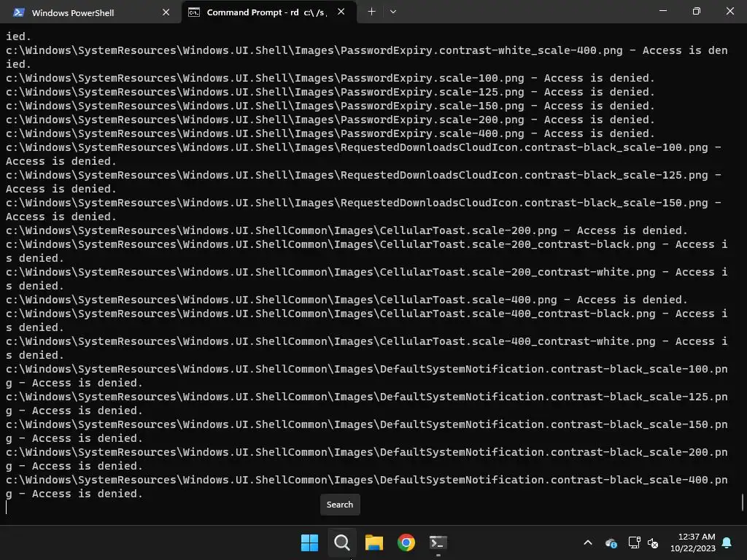This screenshot has width=747, height=560.
Task: Click the RequestedDownloadsCloudIcon.contrast-black_scale-100.png line
Action: [363, 155]
